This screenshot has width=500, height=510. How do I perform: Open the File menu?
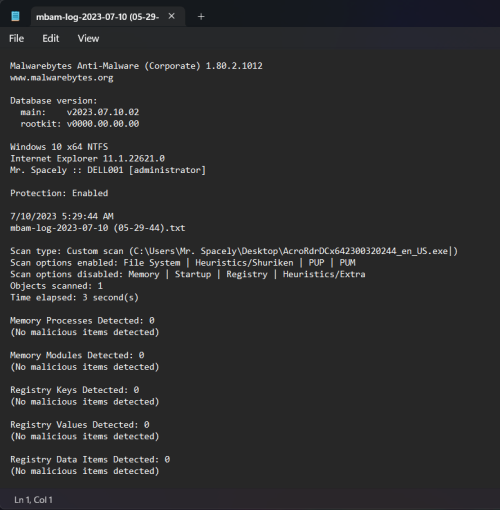tap(16, 38)
